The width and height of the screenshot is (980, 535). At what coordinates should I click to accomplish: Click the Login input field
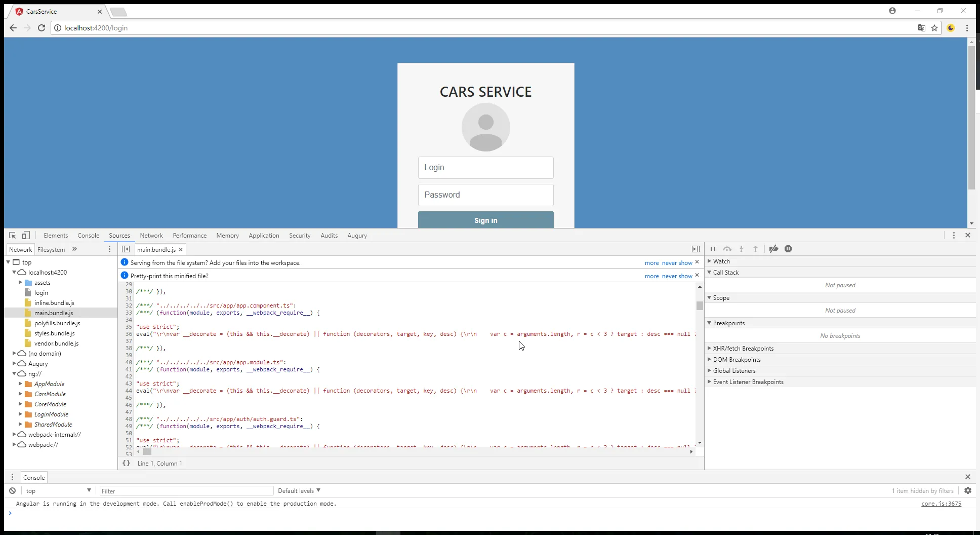coord(486,168)
